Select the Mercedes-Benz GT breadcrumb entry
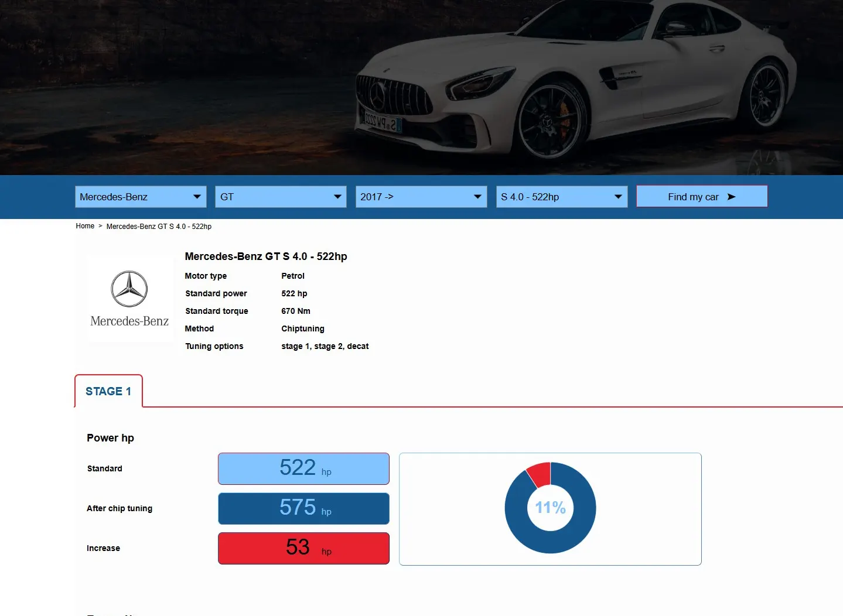Screen dimensions: 843x616 [x=159, y=226]
